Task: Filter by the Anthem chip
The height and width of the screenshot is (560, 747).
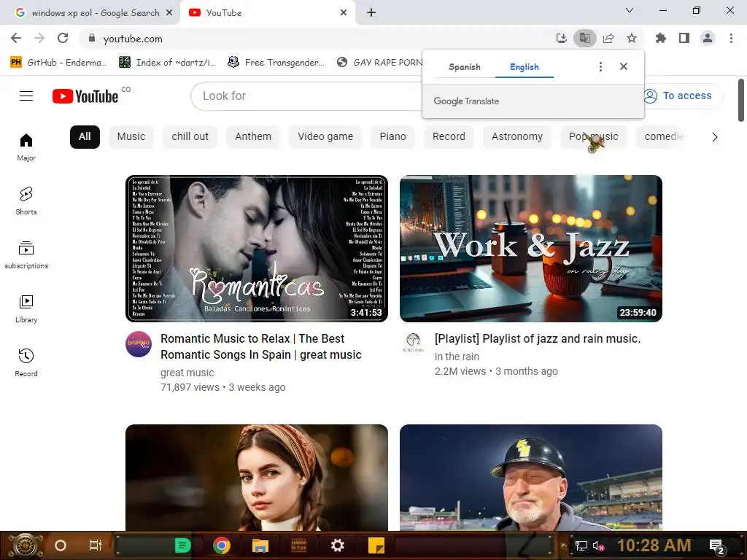Action: [253, 136]
